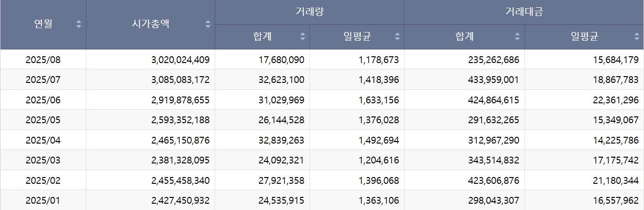Select the 2025/08 row date cell
644x210 pixels.
click(43, 60)
